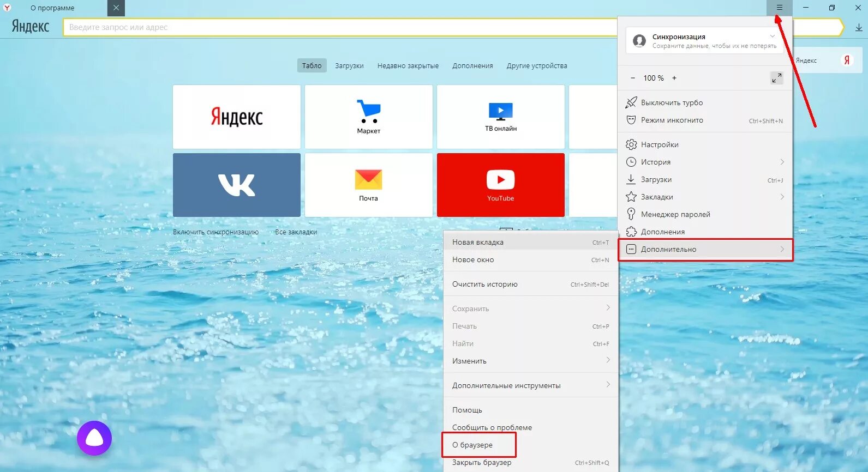Increase zoom with the plus button

674,78
